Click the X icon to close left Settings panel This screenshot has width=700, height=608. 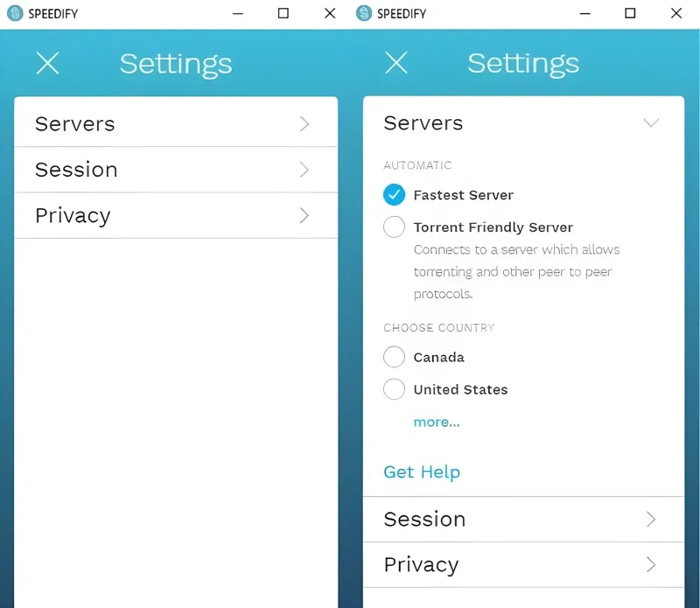tap(48, 63)
